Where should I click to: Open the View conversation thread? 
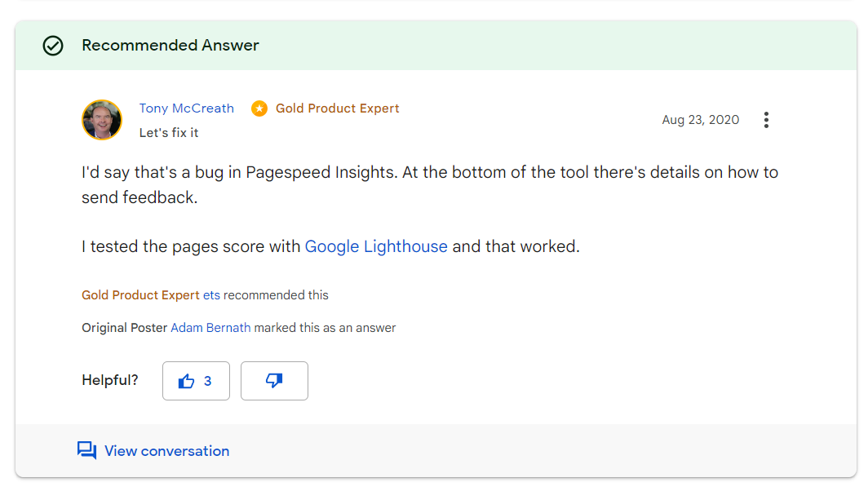166,450
